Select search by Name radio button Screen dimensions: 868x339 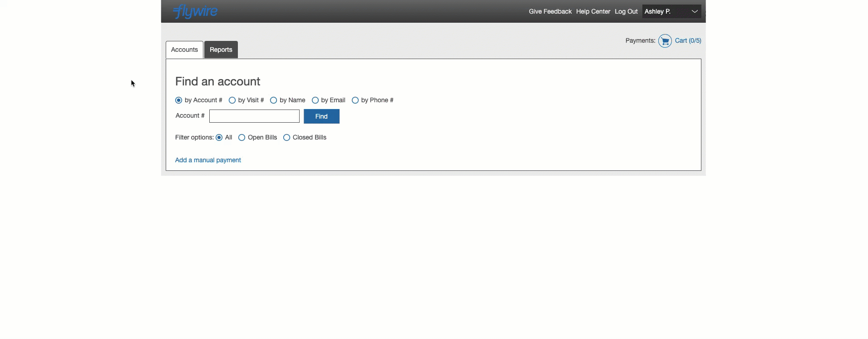(274, 100)
